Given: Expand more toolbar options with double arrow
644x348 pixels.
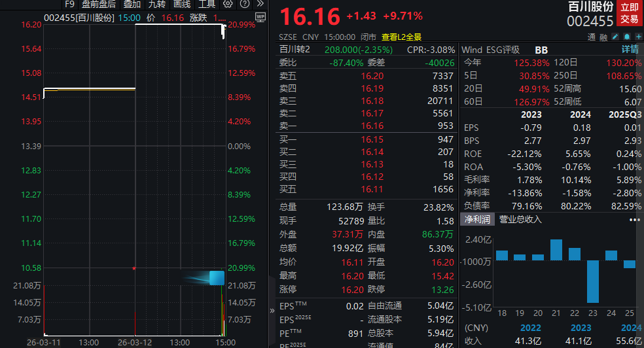Looking at the screenshot, I should pos(260,4).
